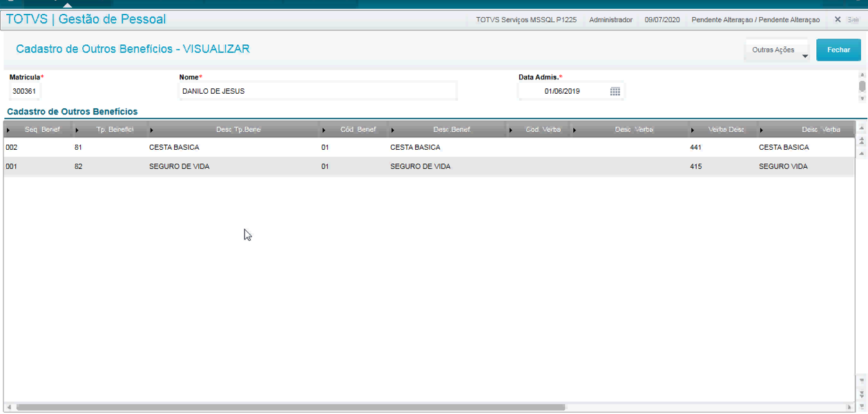Click the Verba Desc cell 441
The width and height of the screenshot is (868, 414).
coord(695,148)
